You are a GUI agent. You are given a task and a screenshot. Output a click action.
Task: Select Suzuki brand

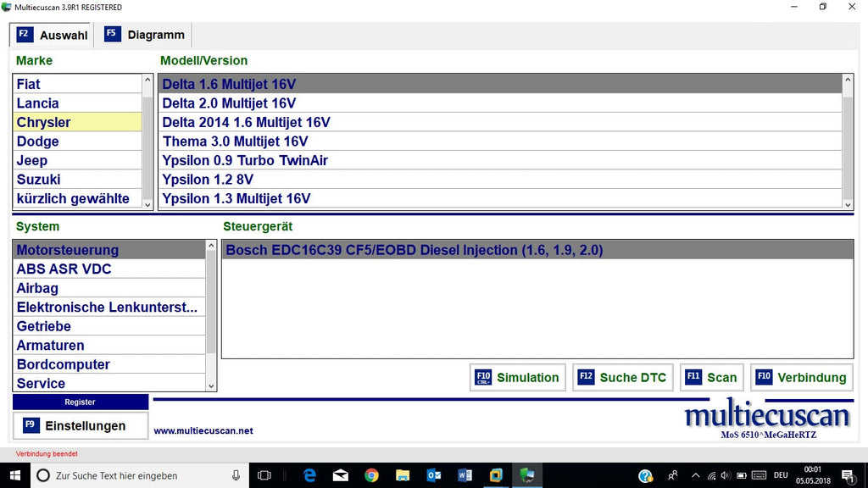pos(77,180)
